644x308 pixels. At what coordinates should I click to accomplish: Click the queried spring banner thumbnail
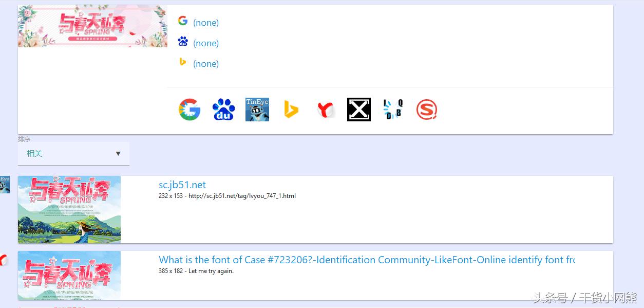click(x=92, y=26)
